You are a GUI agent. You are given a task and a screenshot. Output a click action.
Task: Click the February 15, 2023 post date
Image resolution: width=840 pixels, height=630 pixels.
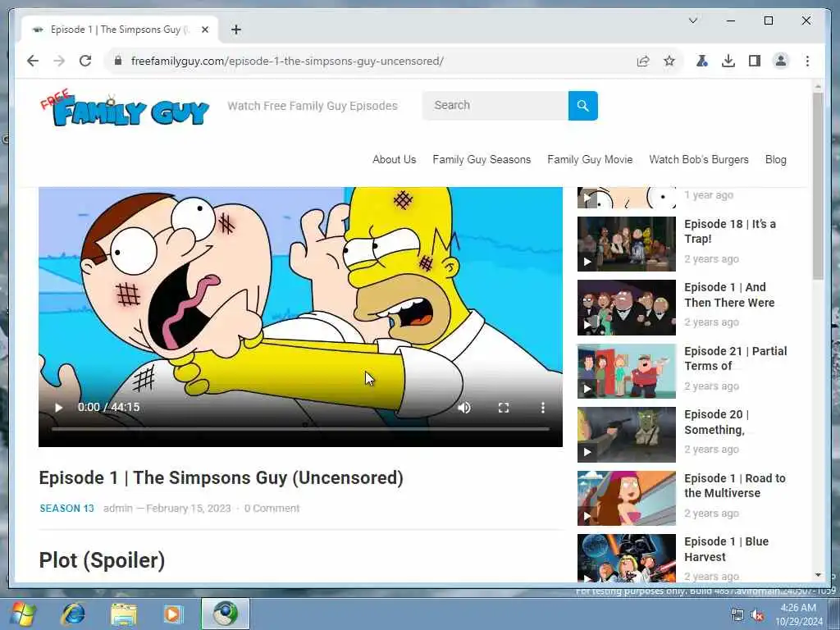pos(189,509)
